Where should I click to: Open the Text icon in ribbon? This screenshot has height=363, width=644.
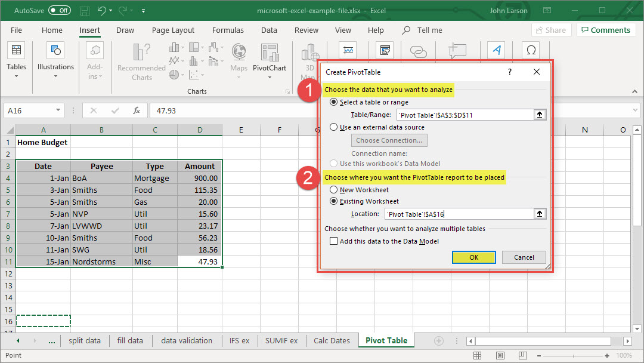tap(496, 51)
